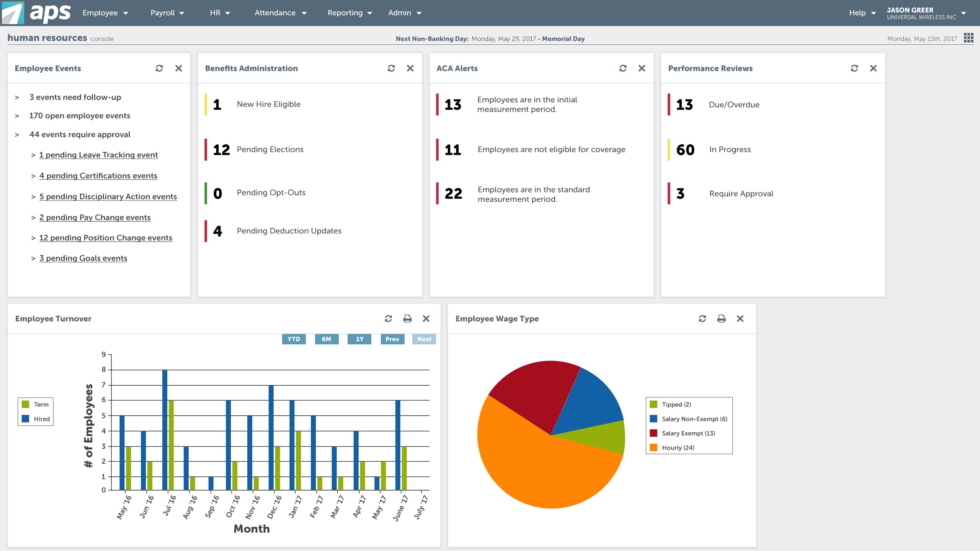This screenshot has height=551, width=980.
Task: Click the orange Hourly pie slice
Action: 536,471
